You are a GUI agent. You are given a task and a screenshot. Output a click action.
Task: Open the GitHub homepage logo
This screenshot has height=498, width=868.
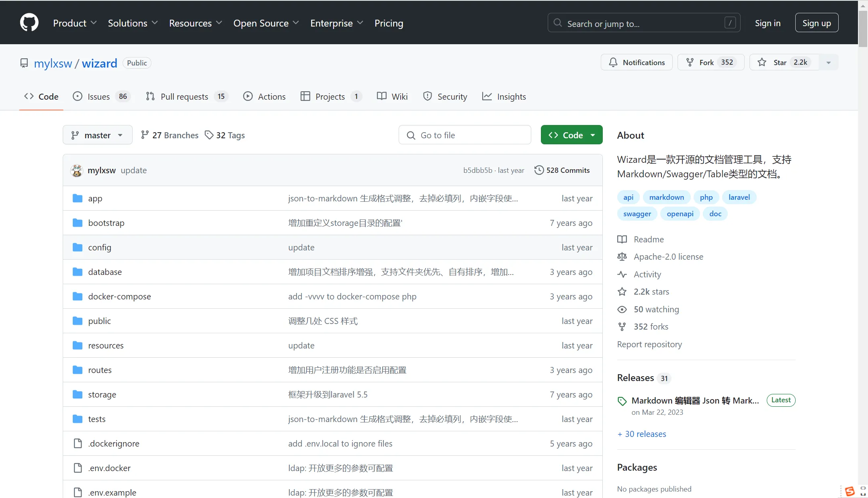29,23
